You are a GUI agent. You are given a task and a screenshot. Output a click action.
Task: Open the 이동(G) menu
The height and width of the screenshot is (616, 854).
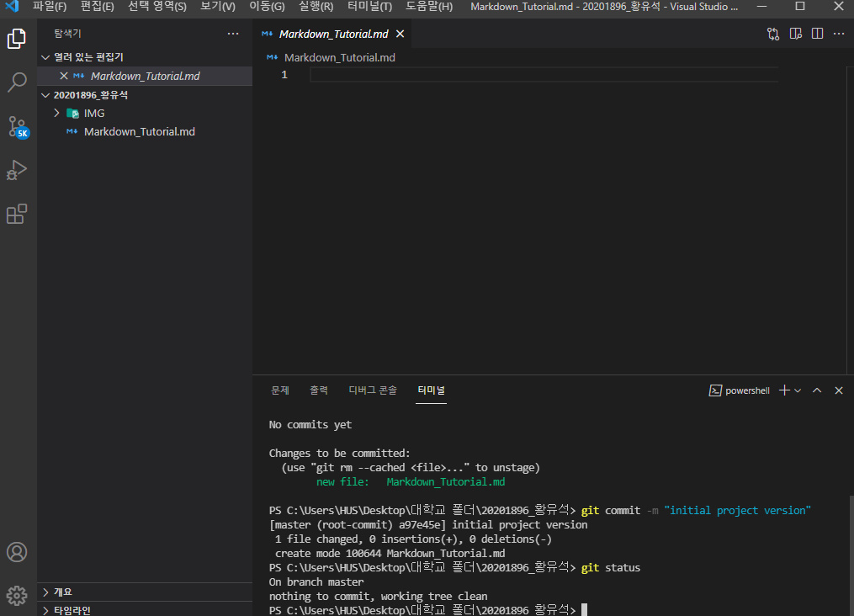click(267, 7)
